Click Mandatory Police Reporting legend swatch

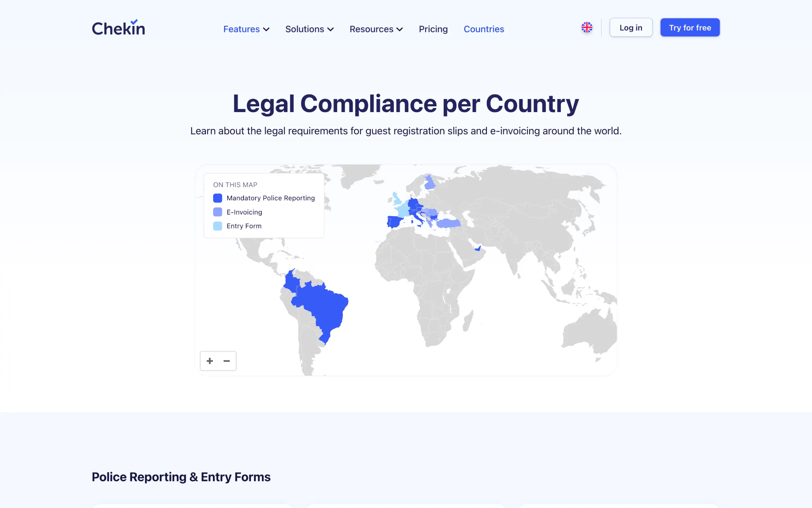pyautogui.click(x=217, y=198)
